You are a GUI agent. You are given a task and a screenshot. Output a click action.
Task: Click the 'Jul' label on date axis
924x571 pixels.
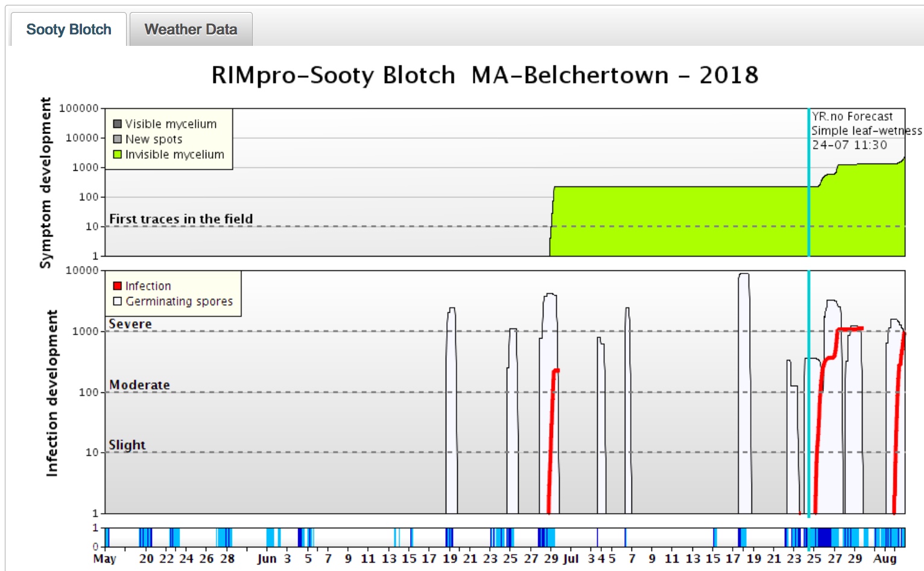[x=571, y=559]
